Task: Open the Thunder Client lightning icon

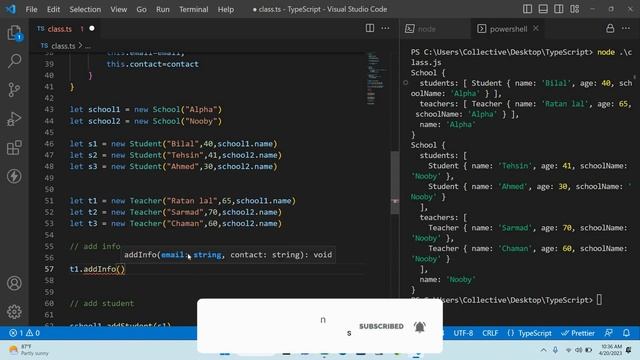Action: (14, 176)
